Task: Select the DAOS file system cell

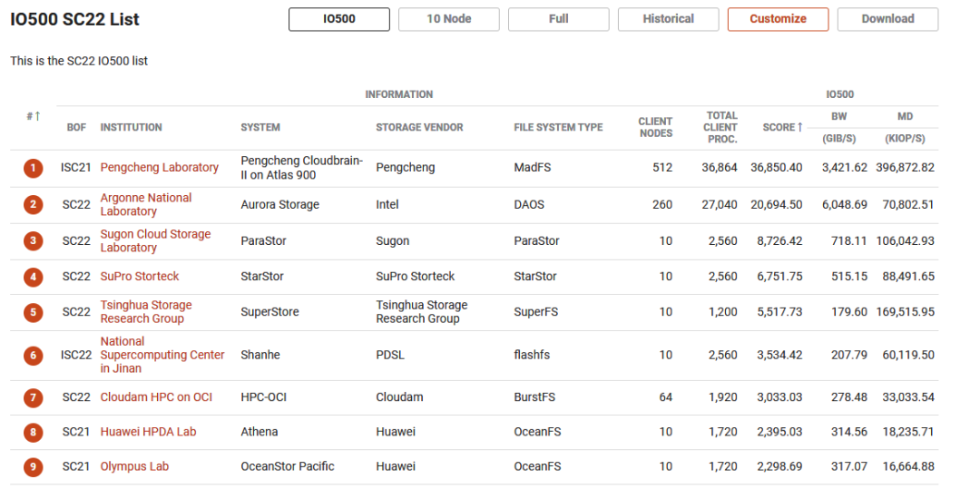Action: point(529,205)
